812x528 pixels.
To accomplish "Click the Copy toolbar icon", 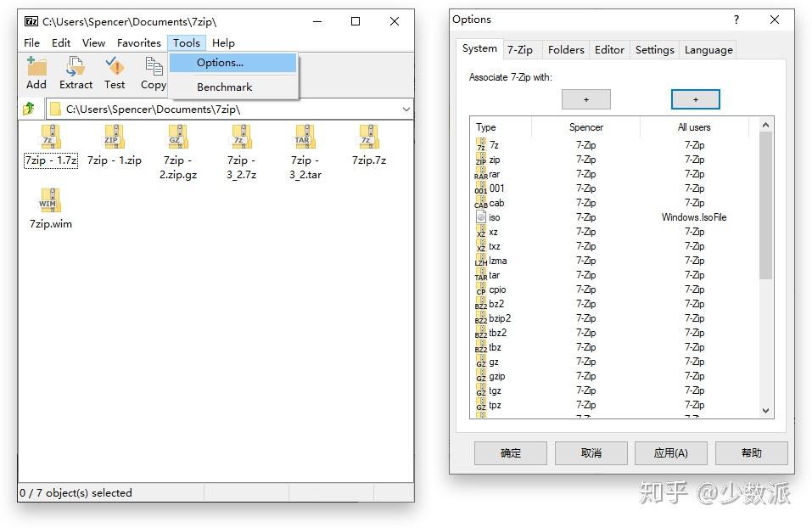I will pos(154,67).
